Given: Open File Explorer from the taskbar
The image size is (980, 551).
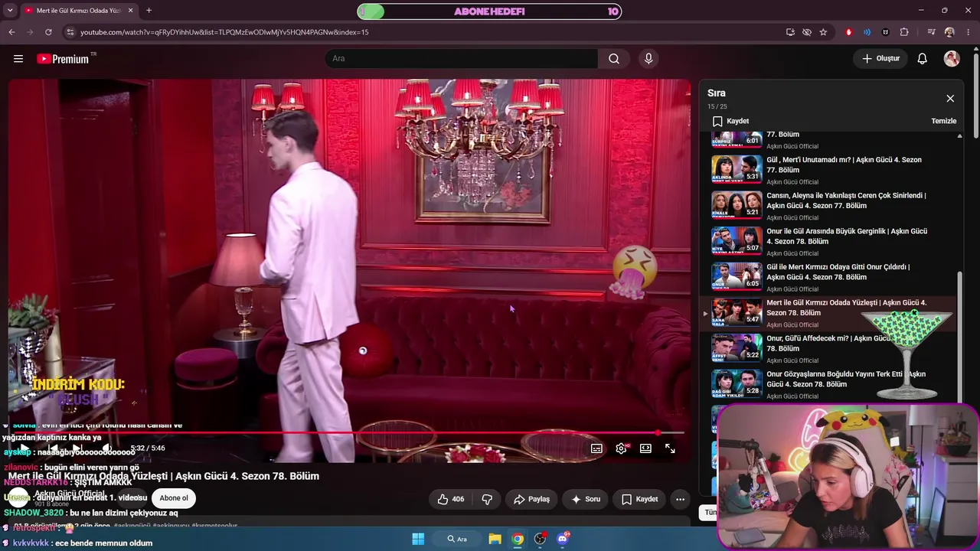Looking at the screenshot, I should tap(495, 539).
